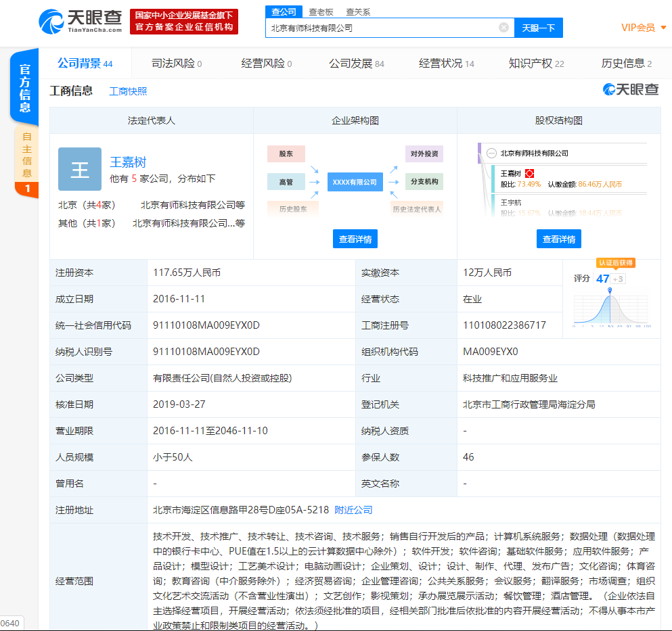Viewport: 672px width, 631px height.
Task: Click the company name search input field
Action: point(382,28)
